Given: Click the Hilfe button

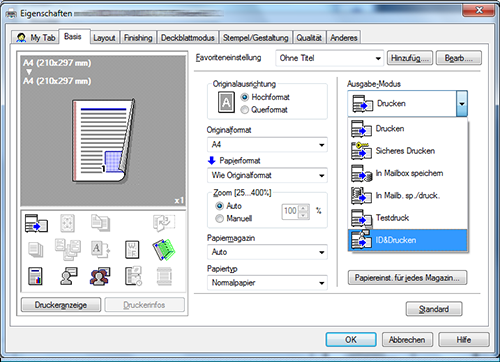Looking at the screenshot, I should point(464,340).
